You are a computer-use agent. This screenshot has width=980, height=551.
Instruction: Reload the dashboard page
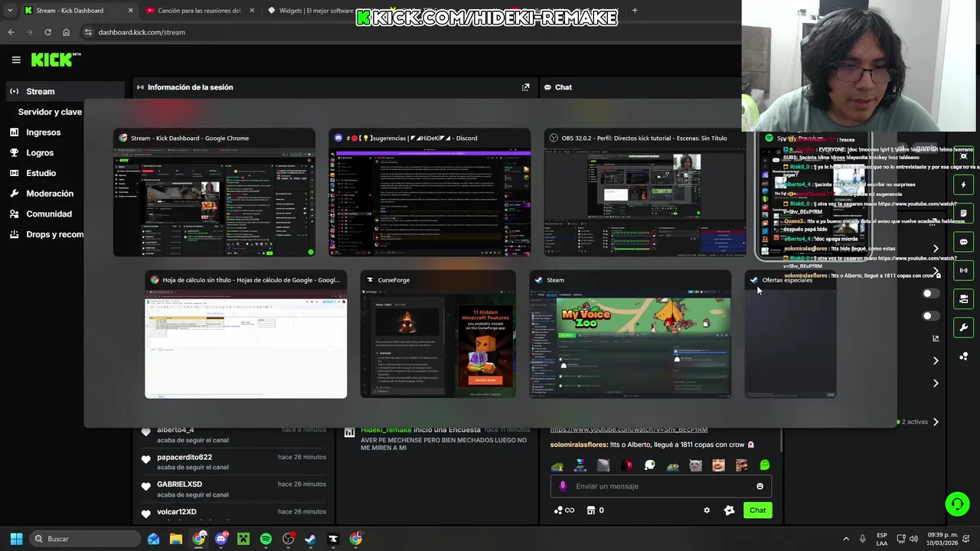coord(47,32)
